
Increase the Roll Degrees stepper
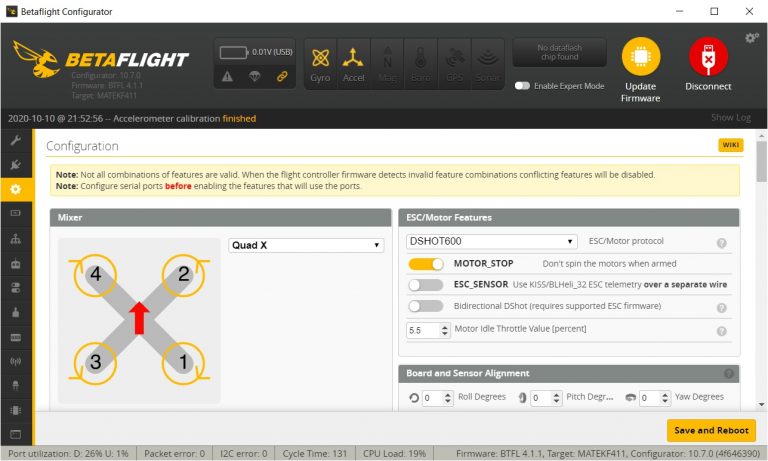coord(448,394)
